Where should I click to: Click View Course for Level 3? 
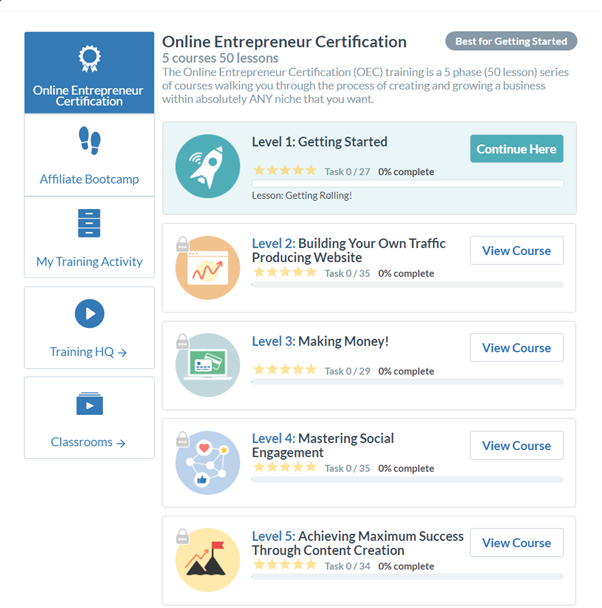coord(517,348)
